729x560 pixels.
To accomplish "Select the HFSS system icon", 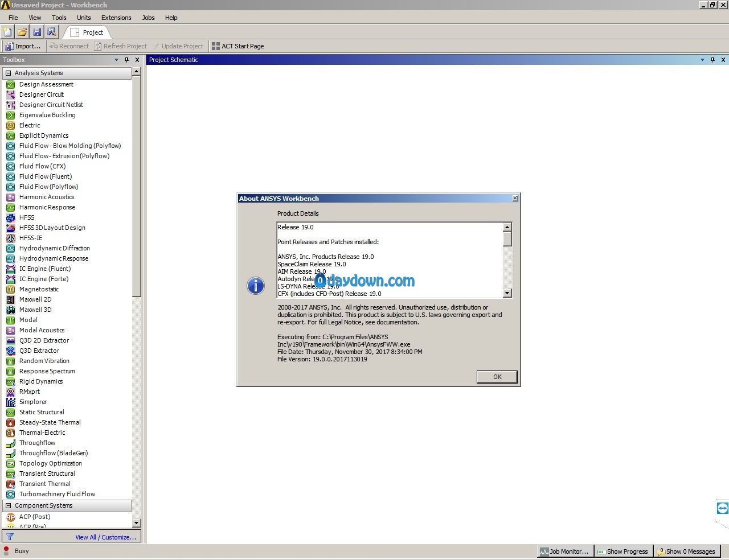I will pyautogui.click(x=10, y=217).
